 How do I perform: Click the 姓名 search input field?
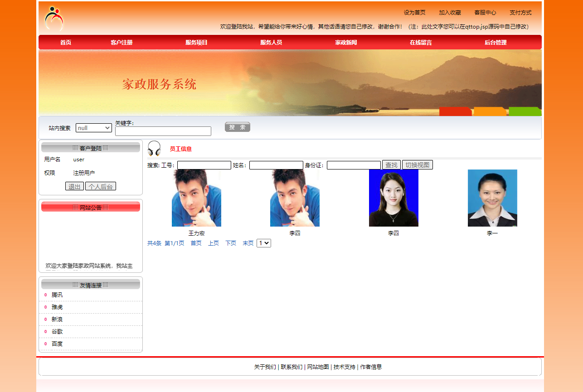coord(276,165)
